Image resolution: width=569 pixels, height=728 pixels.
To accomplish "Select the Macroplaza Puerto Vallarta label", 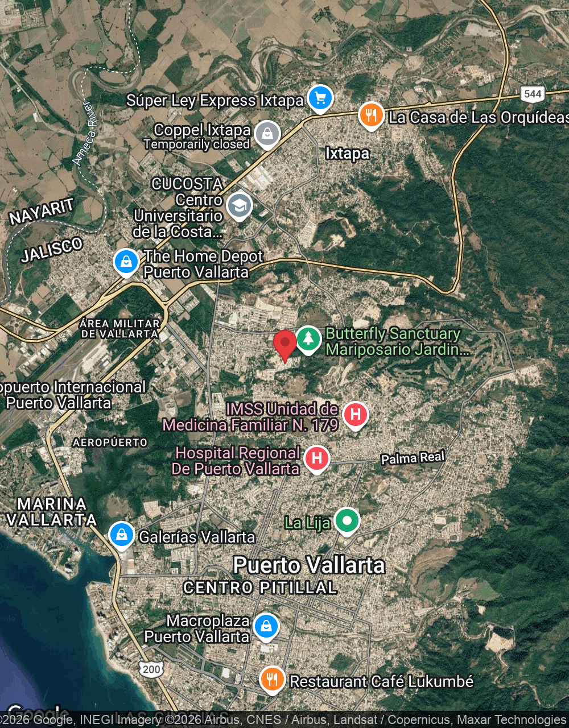I will click(197, 628).
